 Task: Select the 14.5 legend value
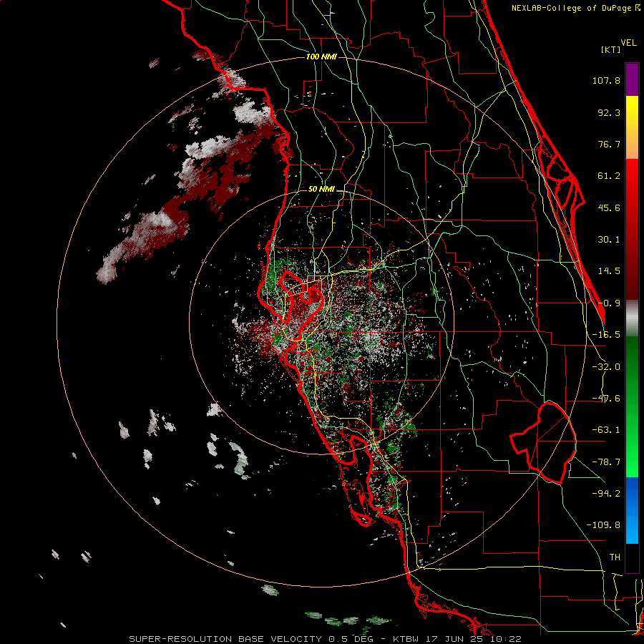click(609, 271)
